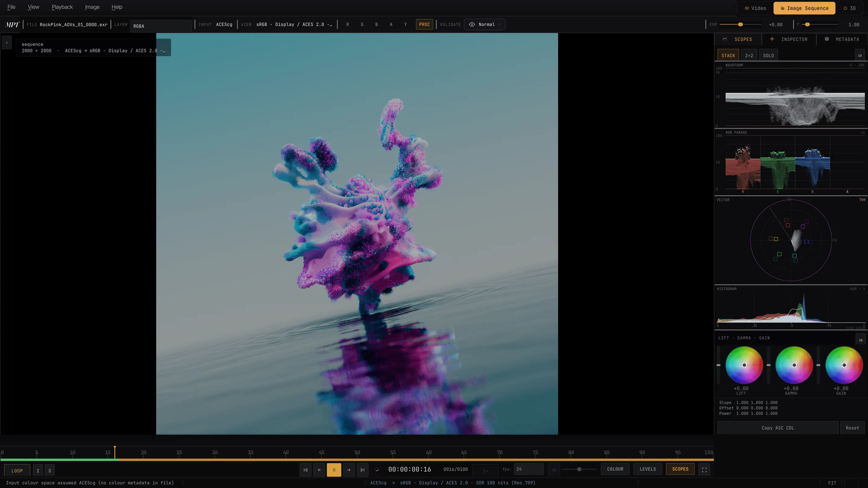
Task: Open the Image menu
Action: 92,7
